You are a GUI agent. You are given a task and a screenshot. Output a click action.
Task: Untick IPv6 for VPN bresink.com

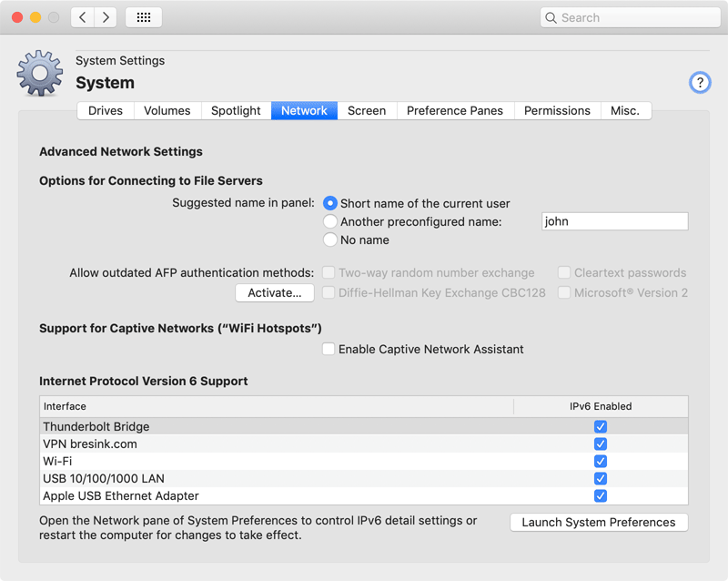[x=601, y=443]
